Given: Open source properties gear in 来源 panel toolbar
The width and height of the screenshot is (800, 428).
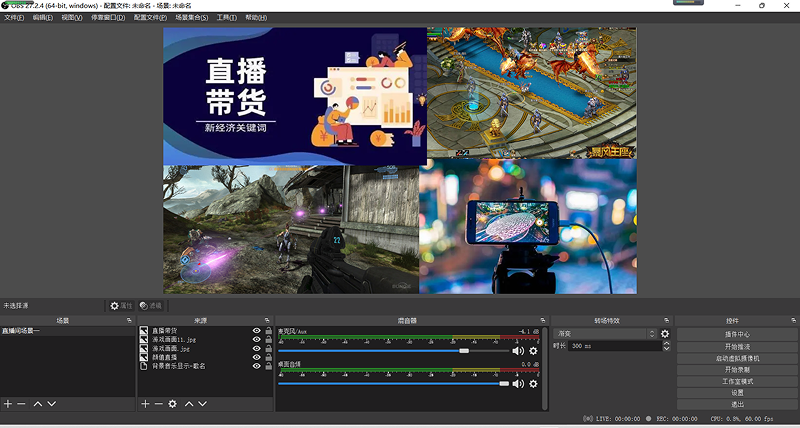Looking at the screenshot, I should coord(172,404).
